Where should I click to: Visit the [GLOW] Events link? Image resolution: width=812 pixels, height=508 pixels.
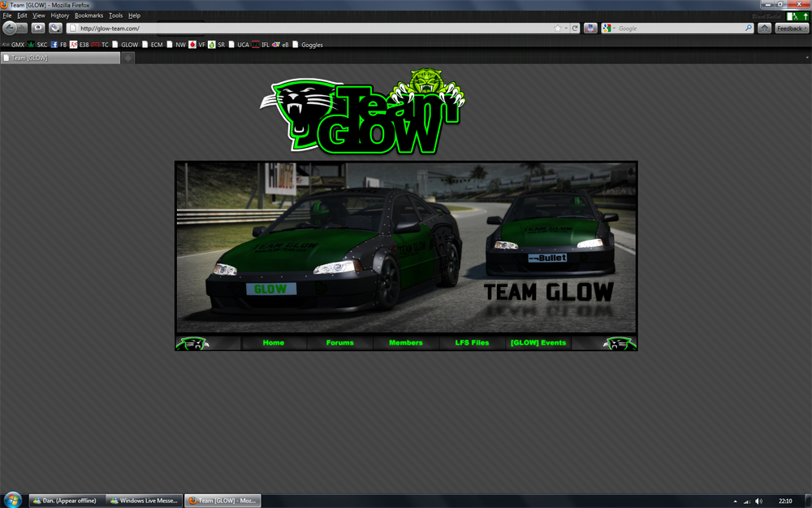click(x=538, y=343)
